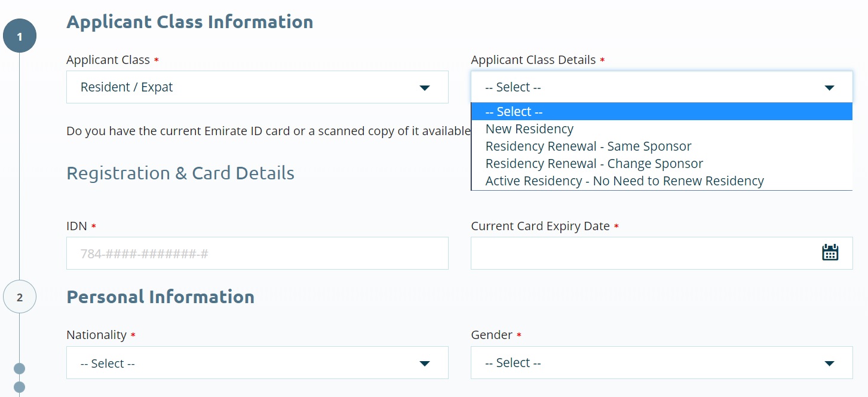
Task: Click the dropdown arrow on Gender
Action: pos(829,363)
